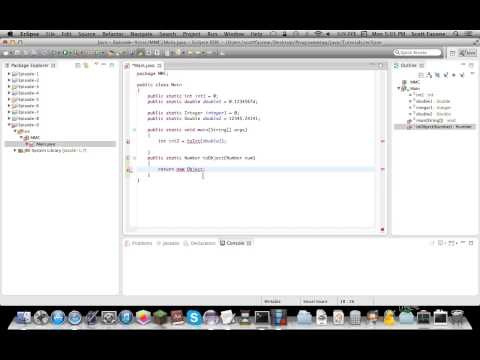Expand the Episode-2 project
This screenshot has width=480, height=360.
pos(9,80)
